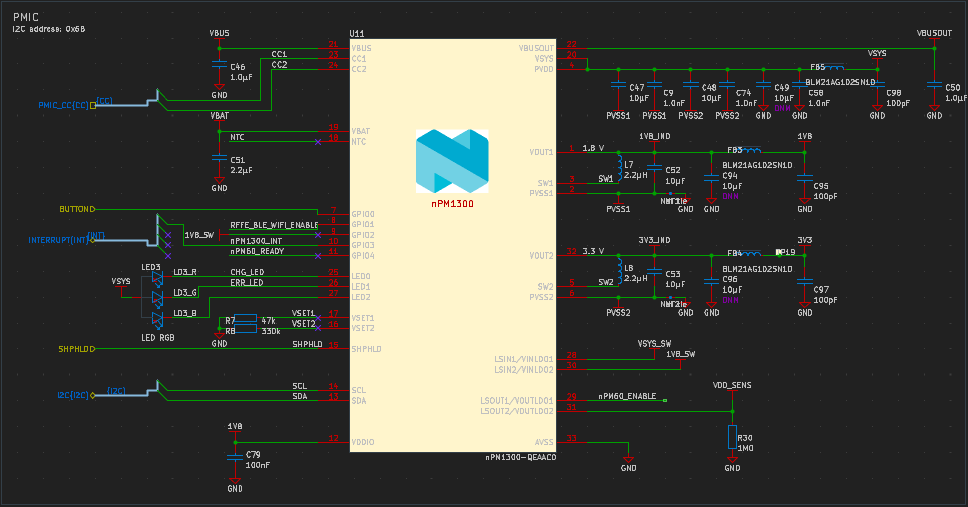Click the "PMIC" sheet title text
The width and height of the screenshot is (968, 507).
pos(26,17)
